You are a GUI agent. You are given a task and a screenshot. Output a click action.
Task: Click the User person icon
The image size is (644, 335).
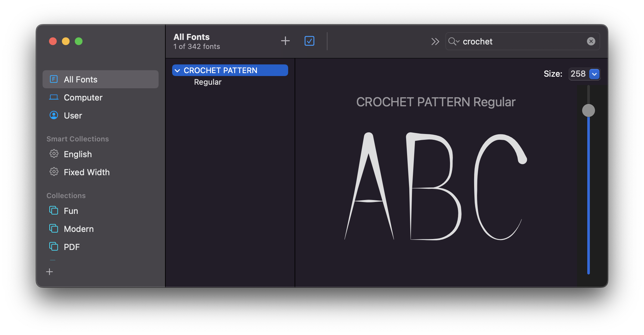pos(54,115)
